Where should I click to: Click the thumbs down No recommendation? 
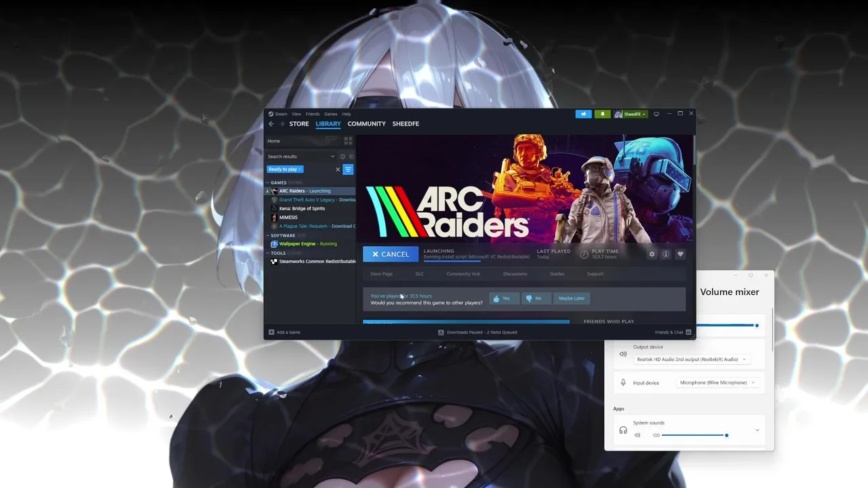click(x=536, y=298)
